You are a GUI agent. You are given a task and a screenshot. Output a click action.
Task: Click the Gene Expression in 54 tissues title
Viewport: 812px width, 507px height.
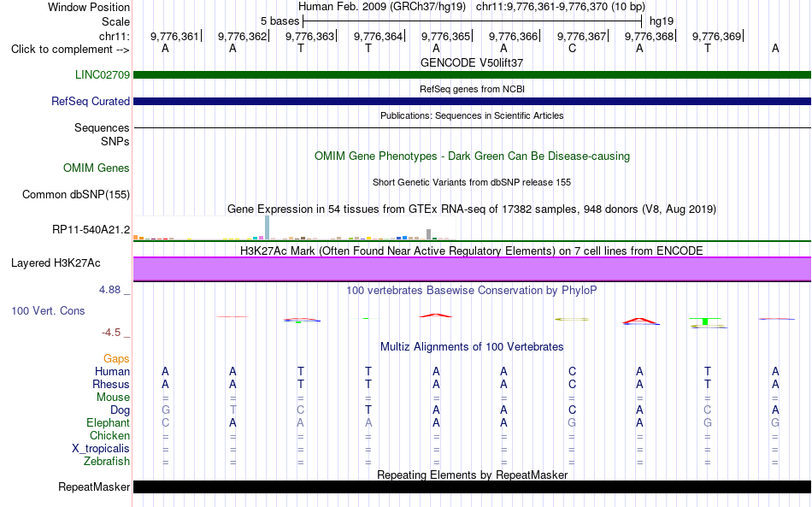coord(472,209)
